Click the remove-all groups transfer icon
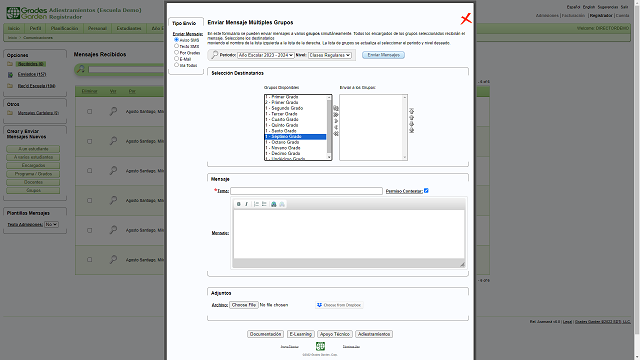This screenshot has width=640, height=360. pyautogui.click(x=336, y=133)
